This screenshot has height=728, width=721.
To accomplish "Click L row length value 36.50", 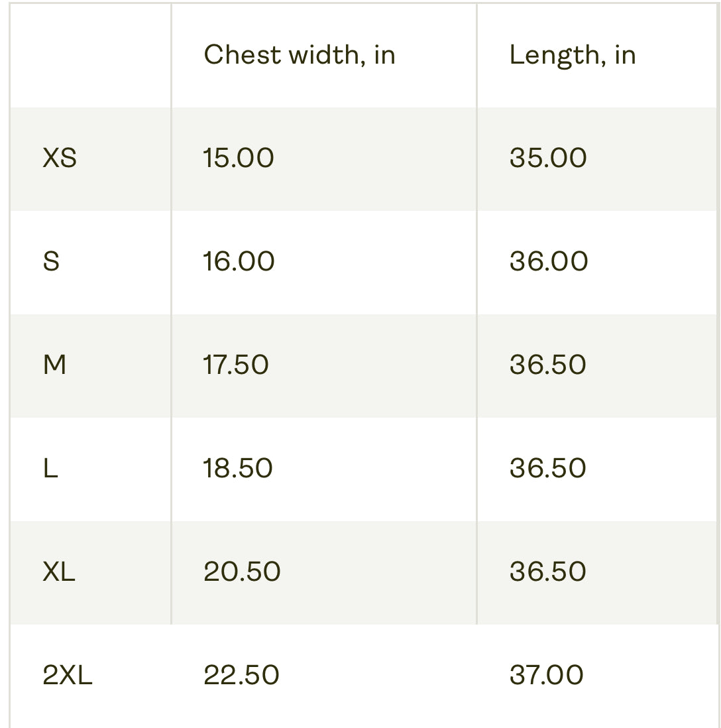I will click(x=548, y=469).
